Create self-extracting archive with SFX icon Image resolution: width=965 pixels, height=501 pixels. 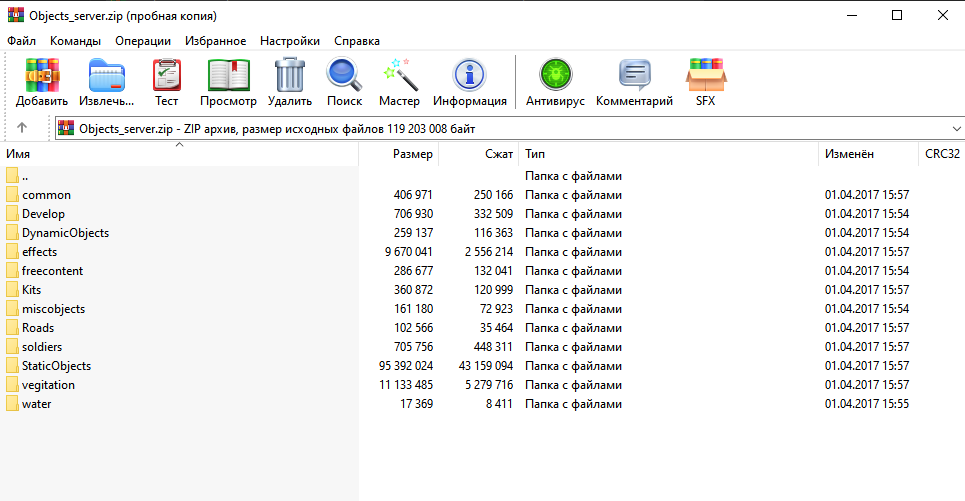coord(705,77)
